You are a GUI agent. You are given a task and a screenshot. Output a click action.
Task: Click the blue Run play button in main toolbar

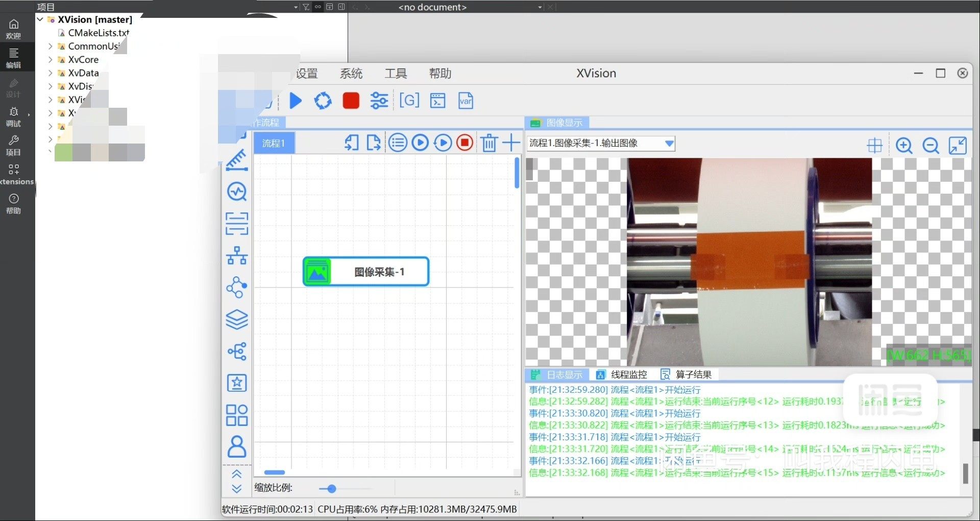[295, 101]
